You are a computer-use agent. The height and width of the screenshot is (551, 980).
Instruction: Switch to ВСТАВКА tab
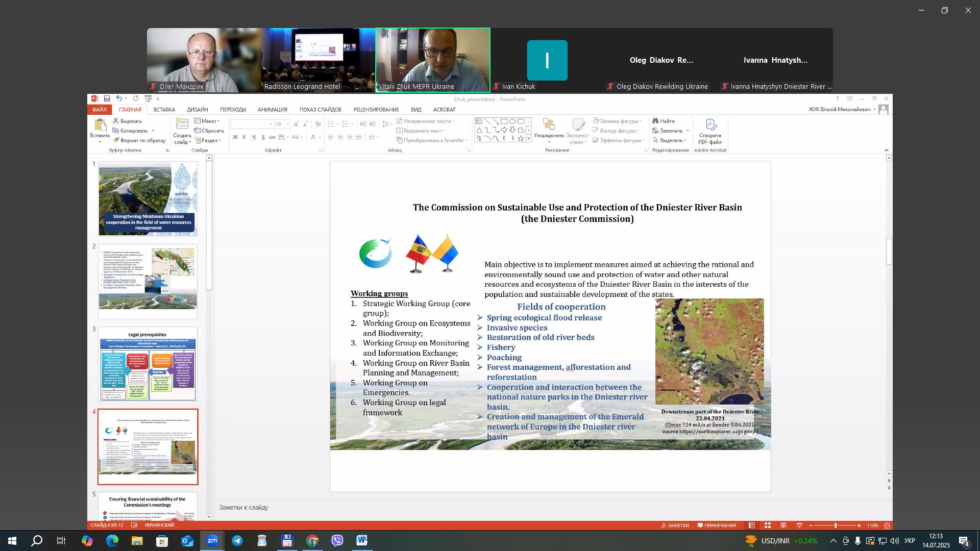(164, 110)
